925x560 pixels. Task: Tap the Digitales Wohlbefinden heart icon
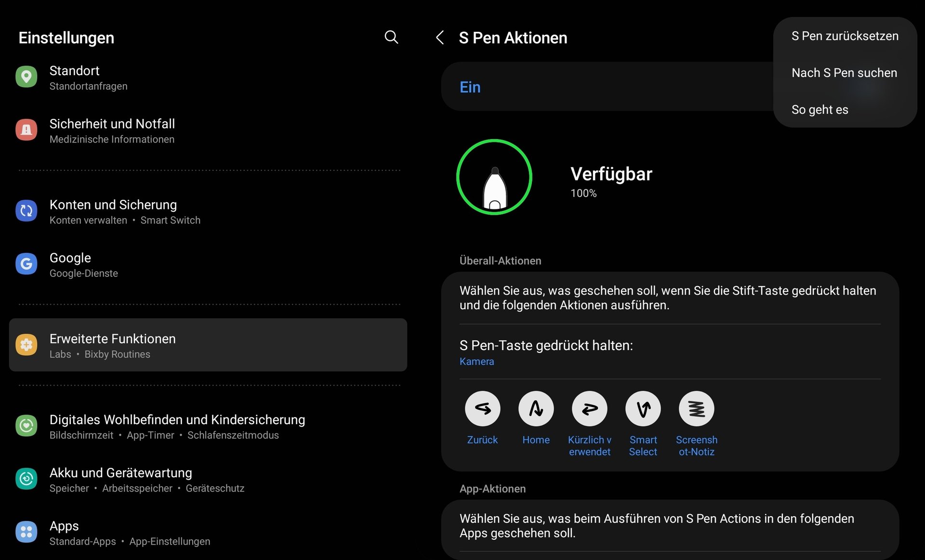(x=26, y=425)
